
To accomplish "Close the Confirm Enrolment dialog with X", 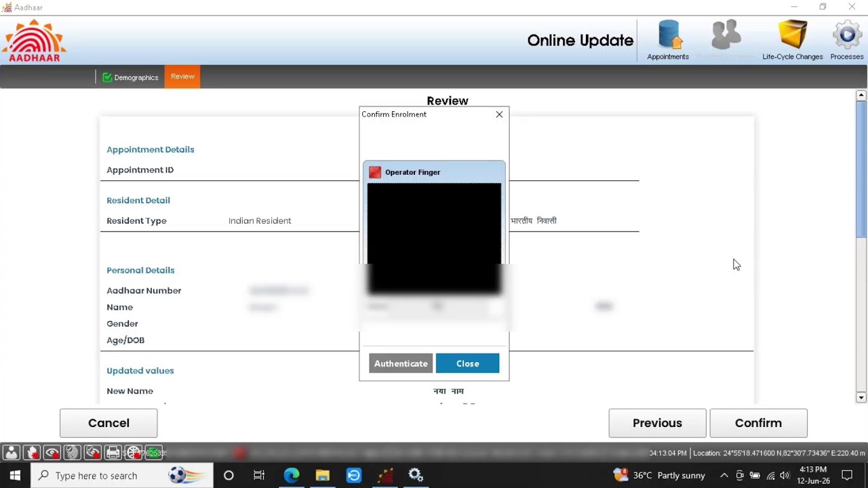I will click(499, 115).
